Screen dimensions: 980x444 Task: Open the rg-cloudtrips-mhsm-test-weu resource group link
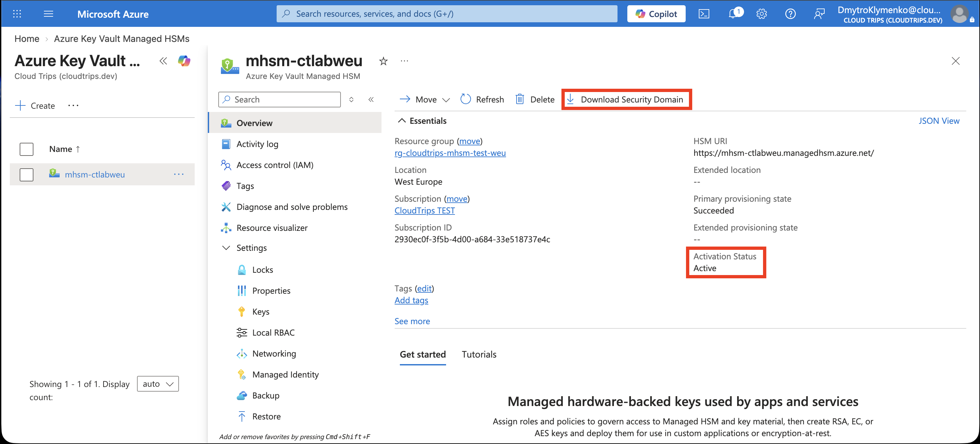[450, 153]
